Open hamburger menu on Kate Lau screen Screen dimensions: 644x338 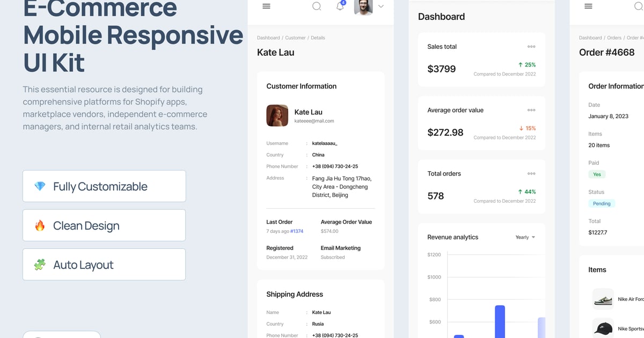[266, 6]
